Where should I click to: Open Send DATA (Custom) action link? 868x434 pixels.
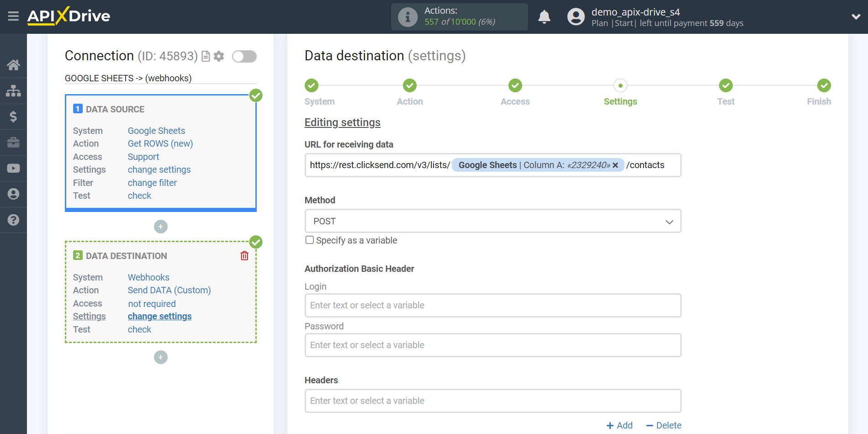(169, 290)
